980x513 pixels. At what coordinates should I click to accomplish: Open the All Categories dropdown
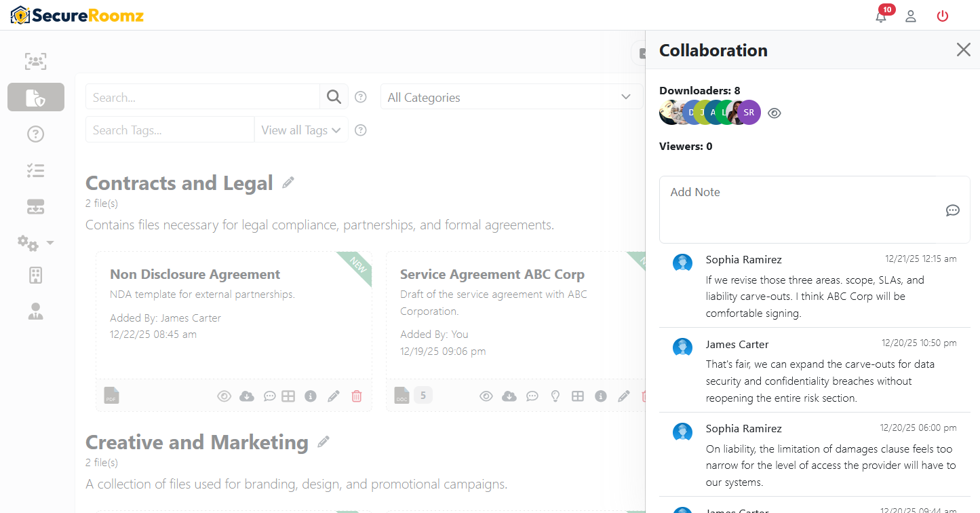[511, 97]
